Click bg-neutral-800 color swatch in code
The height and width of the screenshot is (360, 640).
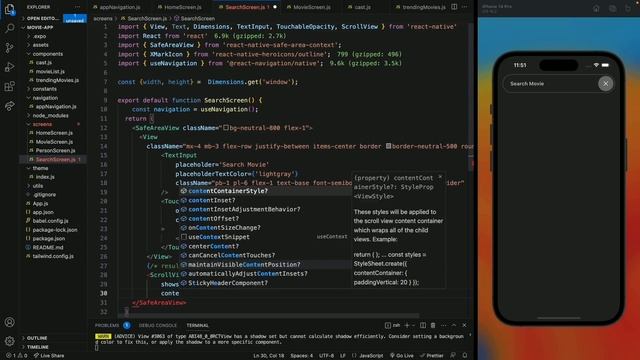tap(226, 128)
